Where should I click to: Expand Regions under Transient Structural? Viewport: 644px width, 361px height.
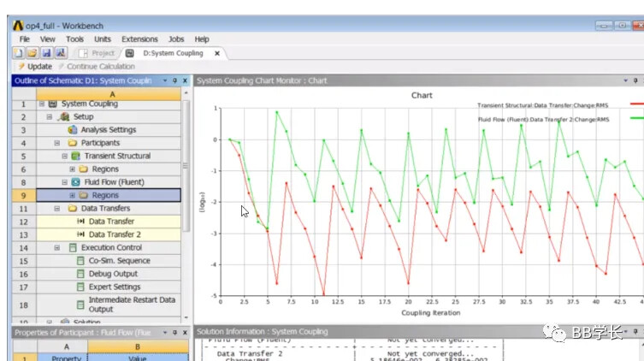(x=72, y=169)
